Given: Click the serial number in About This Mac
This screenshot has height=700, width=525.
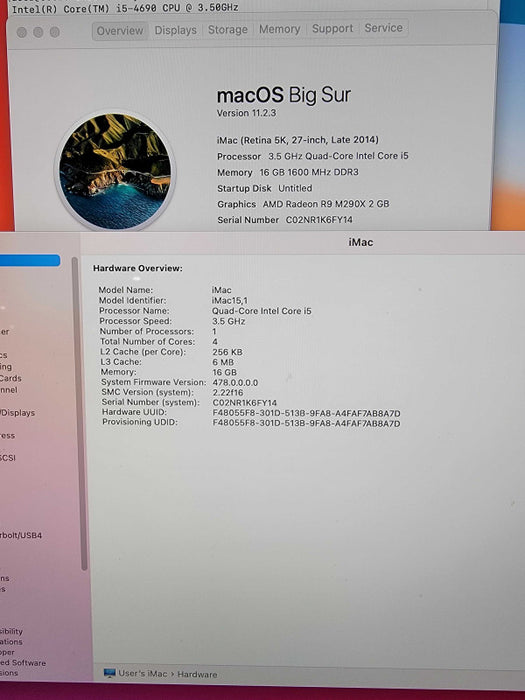Looking at the screenshot, I should 319,220.
